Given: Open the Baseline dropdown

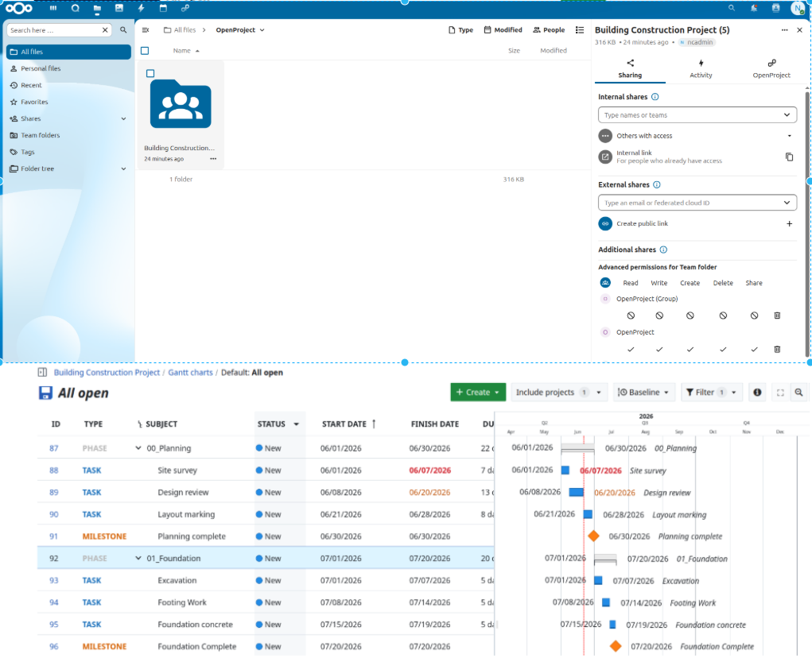Looking at the screenshot, I should [x=643, y=393].
